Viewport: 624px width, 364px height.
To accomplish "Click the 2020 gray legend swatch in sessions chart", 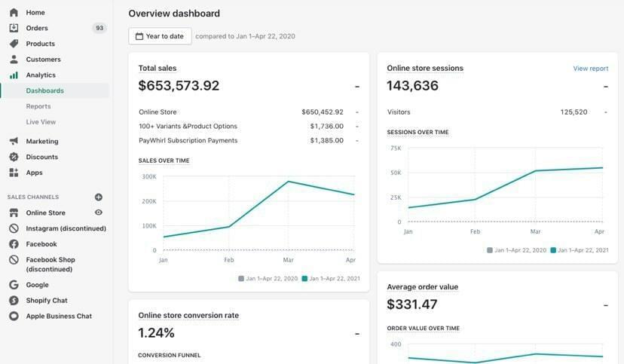I will point(490,250).
